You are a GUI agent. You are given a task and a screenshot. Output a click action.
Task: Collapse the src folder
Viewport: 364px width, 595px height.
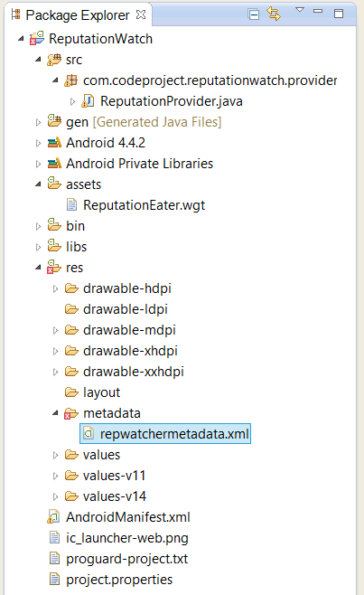38,60
